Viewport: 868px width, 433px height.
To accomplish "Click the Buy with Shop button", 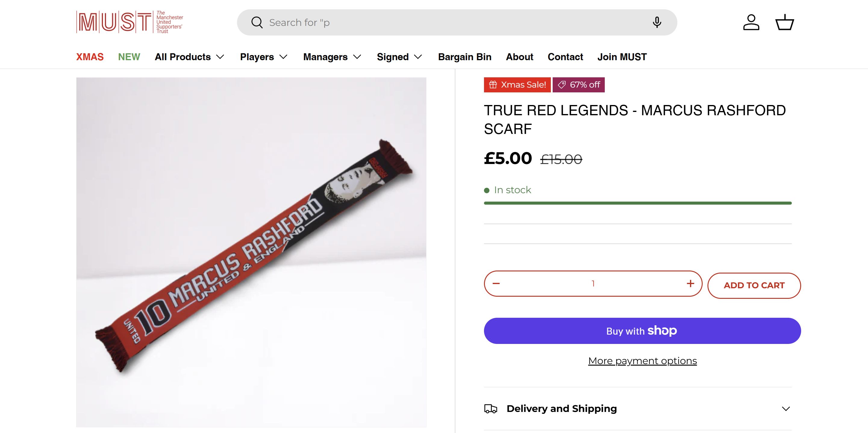I will click(642, 331).
